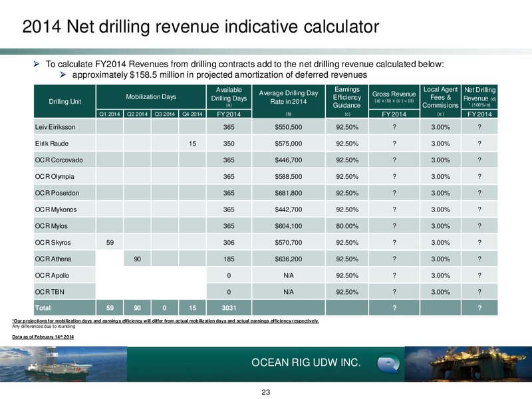532x399 pixels.
Task: Click the 'Q4 2014' sub-header
Action: tap(192, 114)
